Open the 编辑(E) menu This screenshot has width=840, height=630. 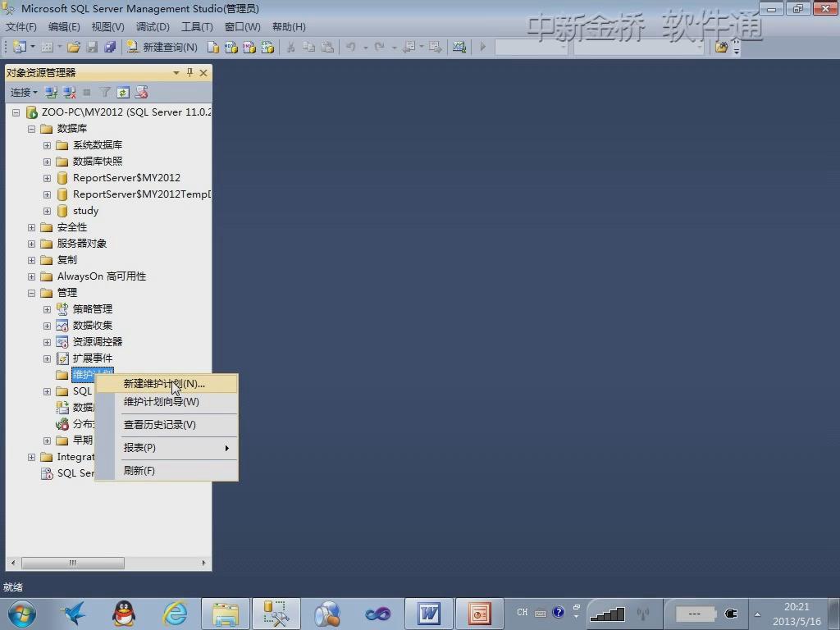click(64, 27)
